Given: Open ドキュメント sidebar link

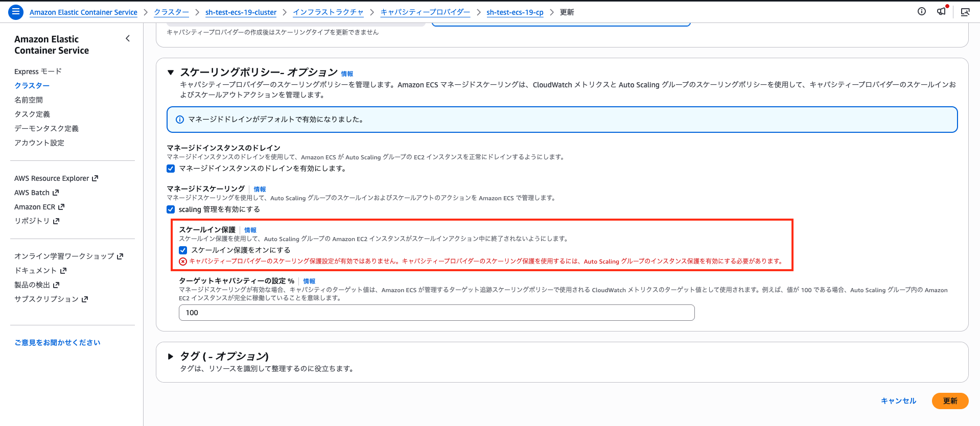Looking at the screenshot, I should (x=35, y=271).
